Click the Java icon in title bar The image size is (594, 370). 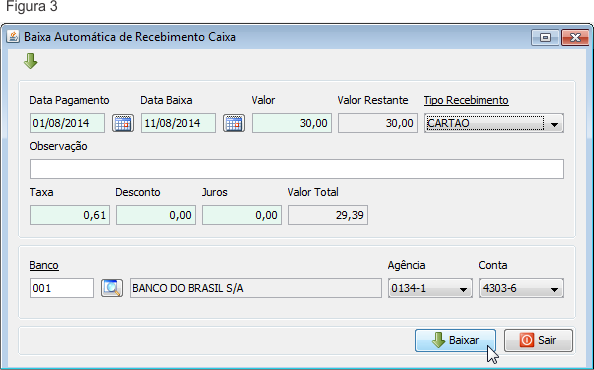click(x=13, y=37)
